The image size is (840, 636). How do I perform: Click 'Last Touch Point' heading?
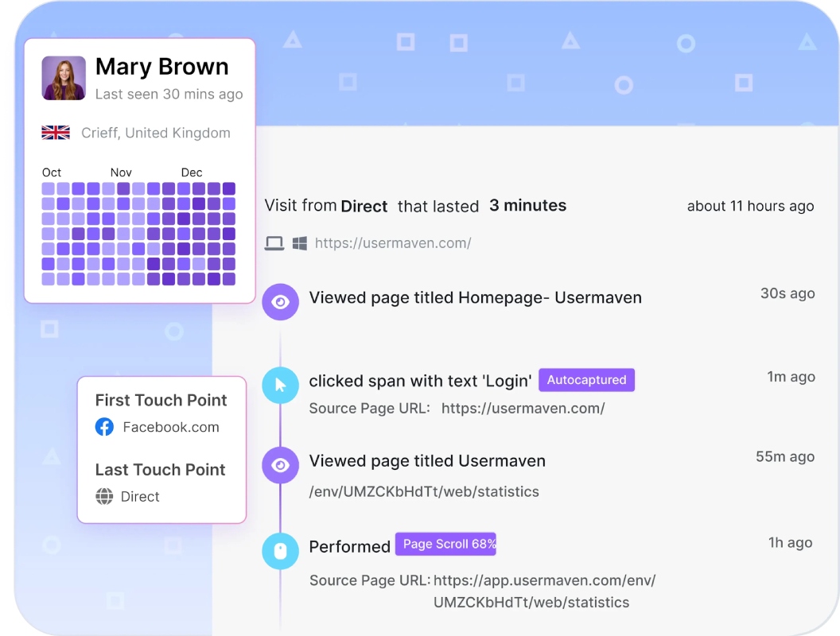160,470
